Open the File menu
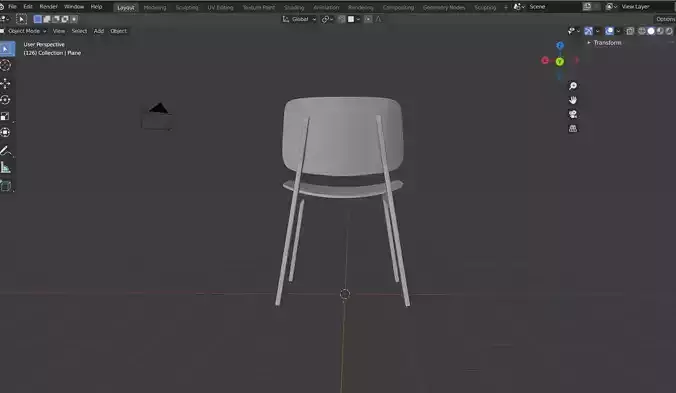Image resolution: width=676 pixels, height=393 pixels. coord(13,6)
